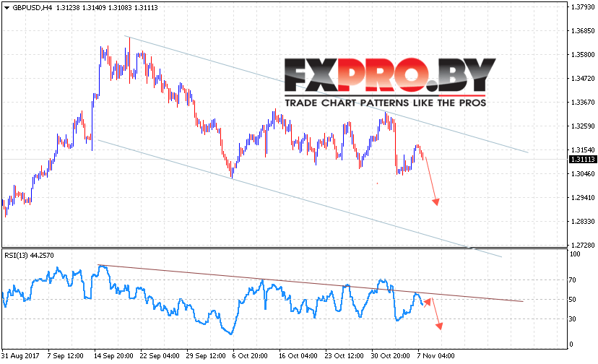Click the 7 Sep 12:00 time label

(x=65, y=355)
